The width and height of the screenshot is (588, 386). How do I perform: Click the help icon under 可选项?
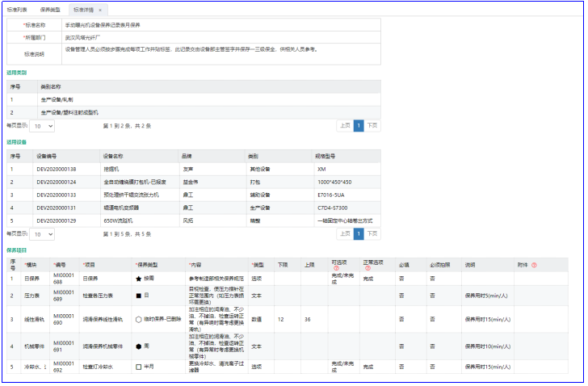(x=335, y=268)
